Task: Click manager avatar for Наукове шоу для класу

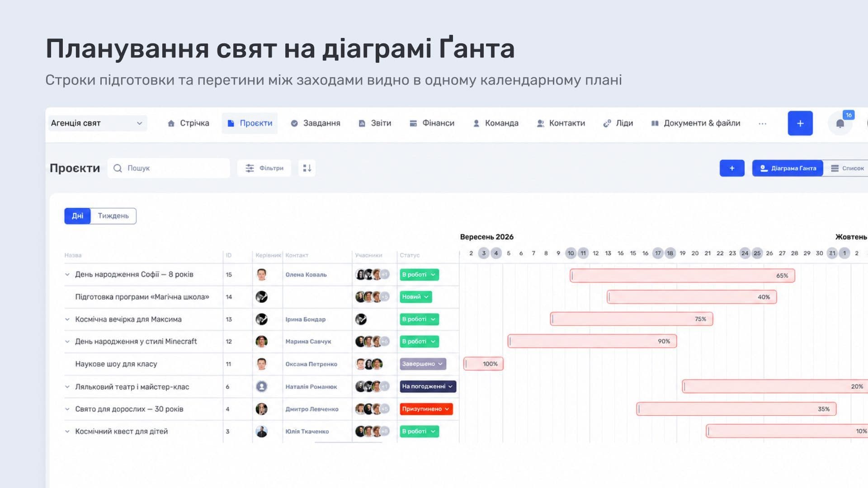Action: pos(261,364)
